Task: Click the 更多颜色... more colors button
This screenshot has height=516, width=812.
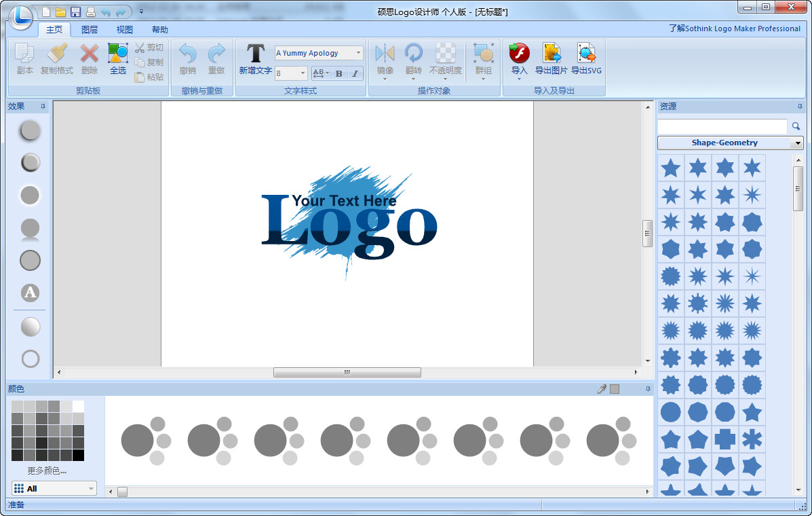Action: (x=47, y=471)
